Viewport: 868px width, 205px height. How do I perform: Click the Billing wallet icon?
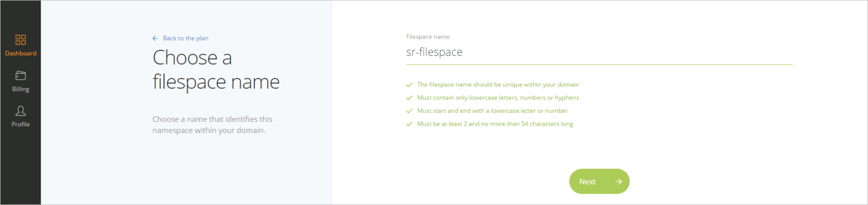tap(20, 76)
